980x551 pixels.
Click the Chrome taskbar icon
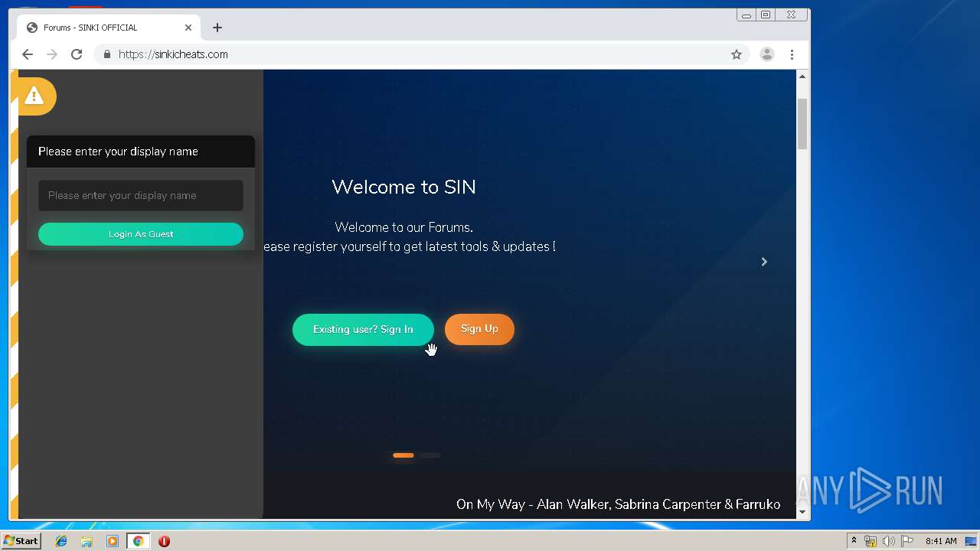click(138, 541)
